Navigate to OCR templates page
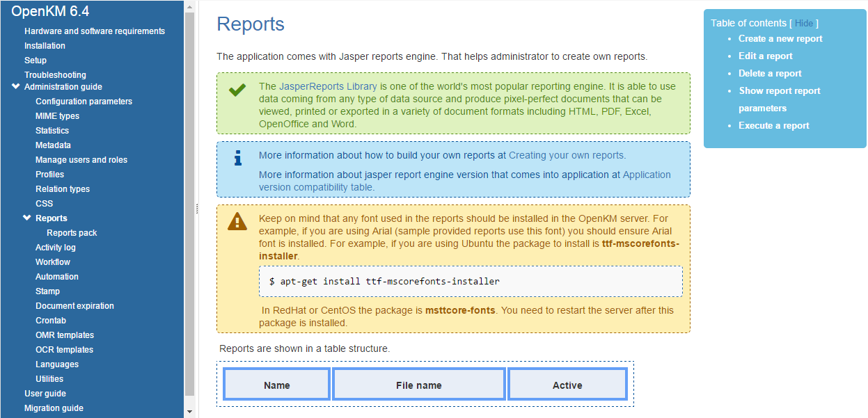The image size is (868, 418). point(64,350)
